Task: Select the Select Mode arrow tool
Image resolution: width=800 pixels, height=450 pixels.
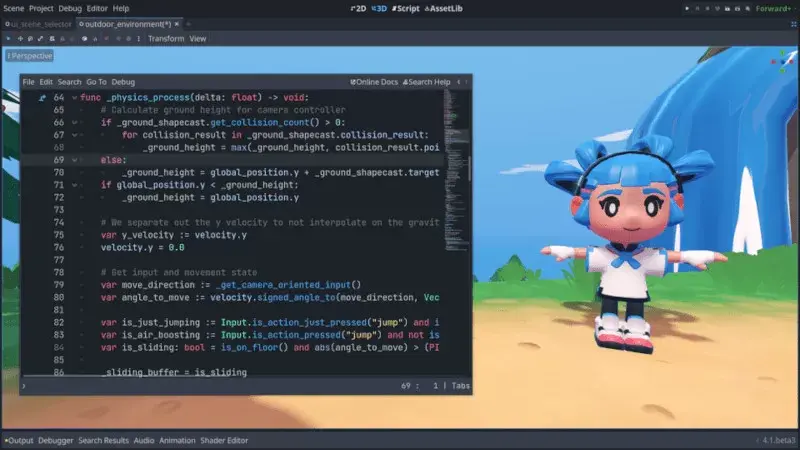Action: tap(8, 39)
